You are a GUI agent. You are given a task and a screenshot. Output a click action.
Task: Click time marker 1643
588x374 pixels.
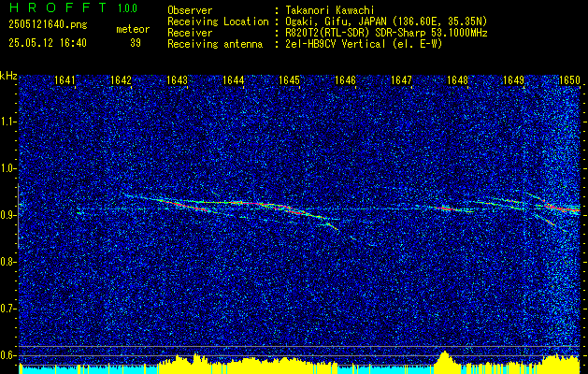pos(177,80)
